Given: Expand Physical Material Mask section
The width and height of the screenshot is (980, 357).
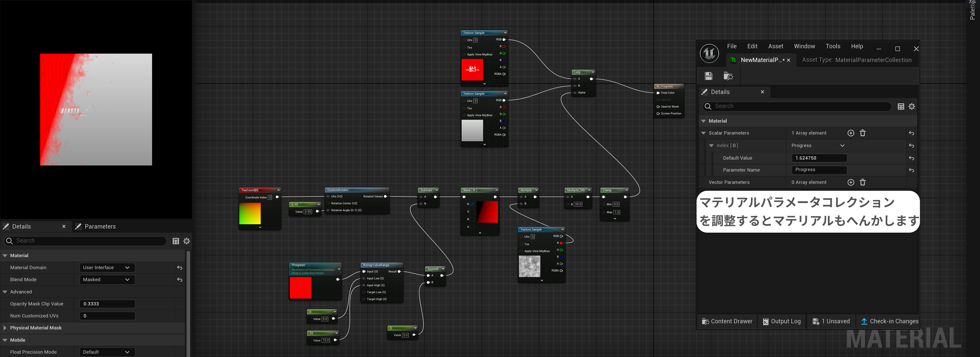Looking at the screenshot, I should click(x=5, y=328).
